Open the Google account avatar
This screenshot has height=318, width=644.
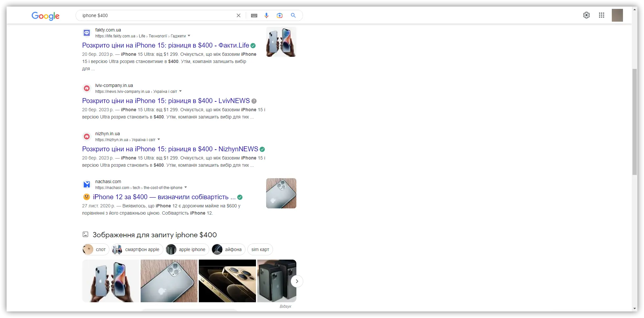pos(617,15)
